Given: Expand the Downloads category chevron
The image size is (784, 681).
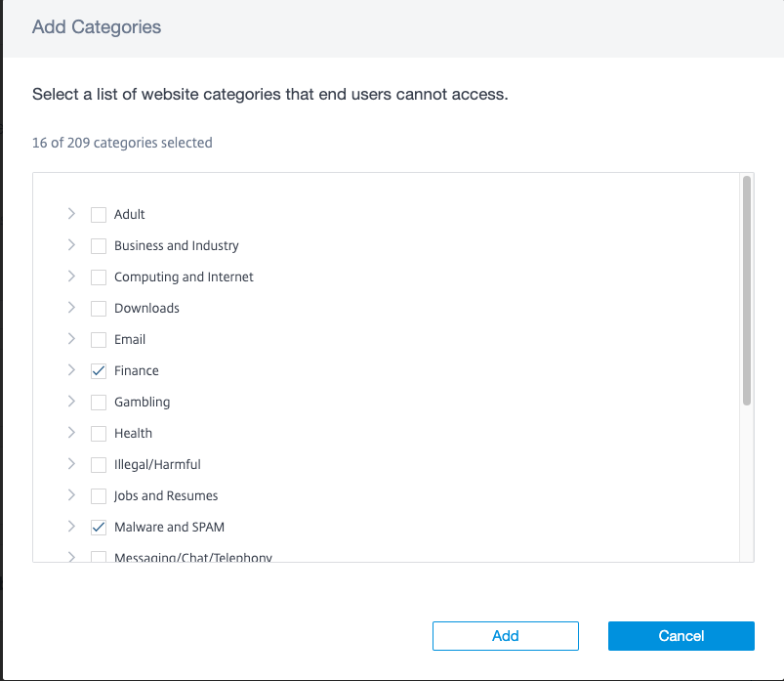Looking at the screenshot, I should 71,308.
